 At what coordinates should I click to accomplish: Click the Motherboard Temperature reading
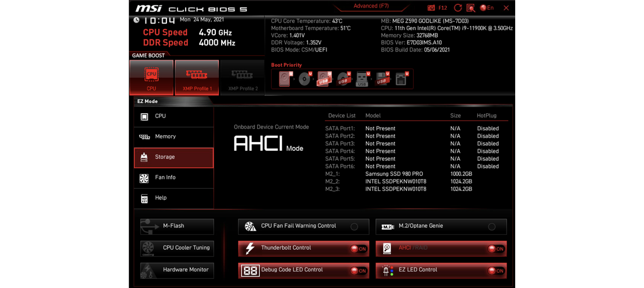point(311,28)
